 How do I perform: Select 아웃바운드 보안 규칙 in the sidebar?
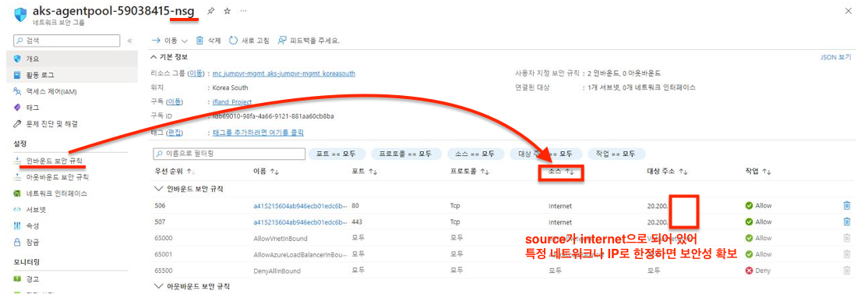[57, 177]
